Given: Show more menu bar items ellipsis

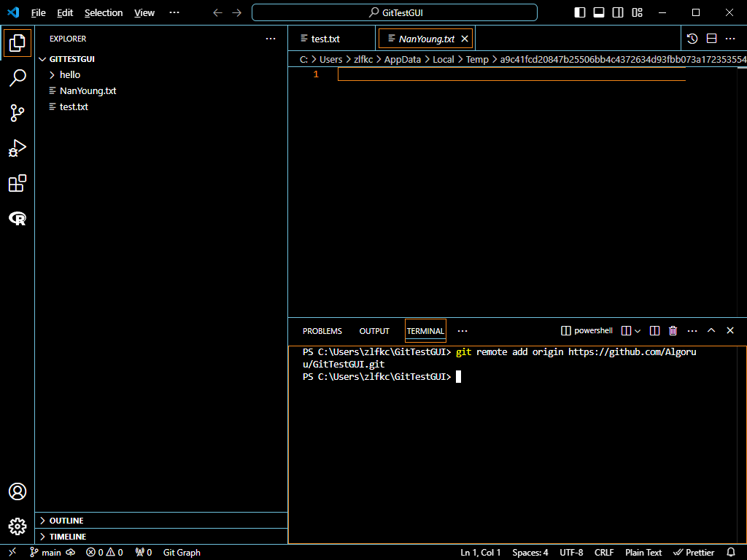Looking at the screenshot, I should [174, 12].
